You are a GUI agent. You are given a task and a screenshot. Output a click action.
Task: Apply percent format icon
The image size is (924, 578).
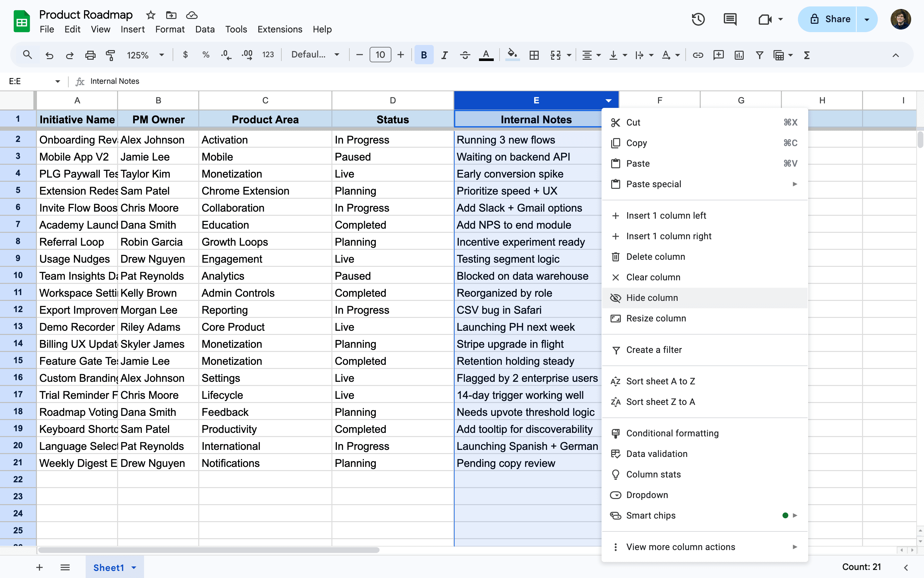[206, 55]
